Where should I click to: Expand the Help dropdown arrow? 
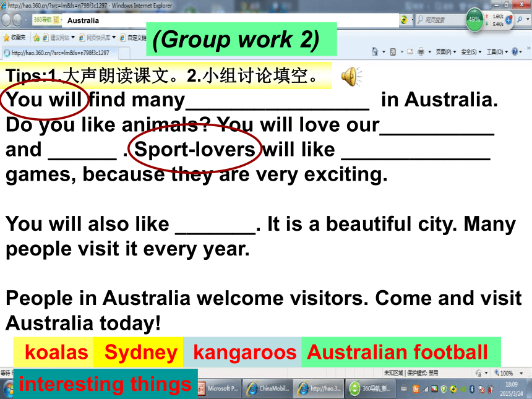coord(520,52)
